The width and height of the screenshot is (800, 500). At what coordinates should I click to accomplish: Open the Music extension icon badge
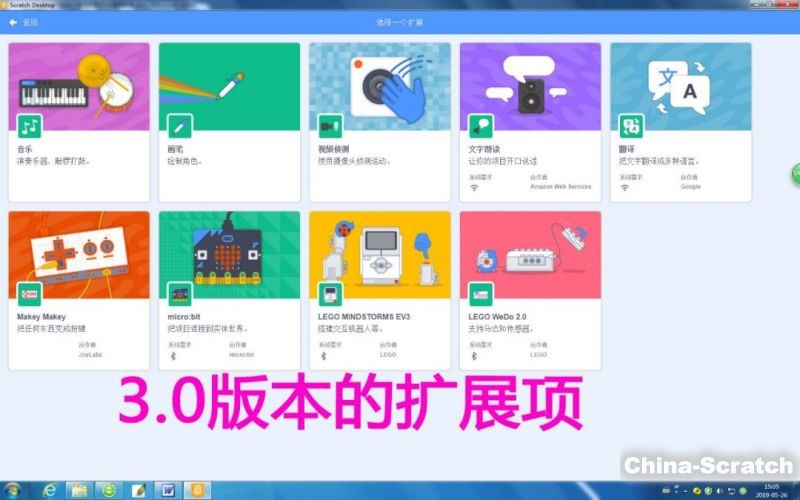(x=29, y=126)
